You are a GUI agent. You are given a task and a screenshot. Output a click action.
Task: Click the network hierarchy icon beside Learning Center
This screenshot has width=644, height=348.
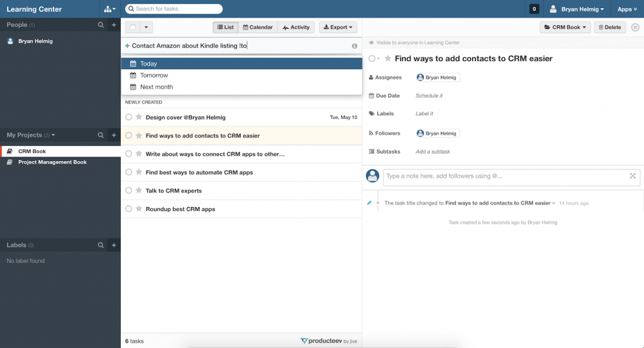click(109, 9)
